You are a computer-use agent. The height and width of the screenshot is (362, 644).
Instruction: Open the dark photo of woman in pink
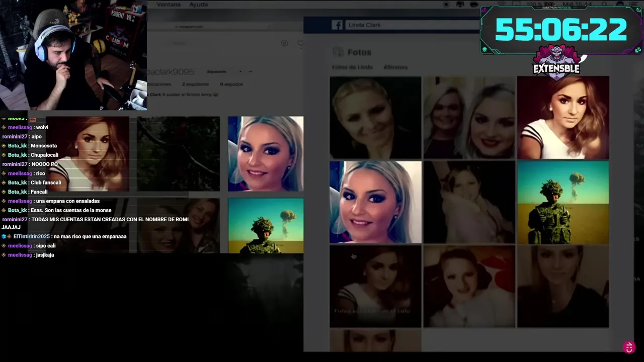[x=469, y=202]
